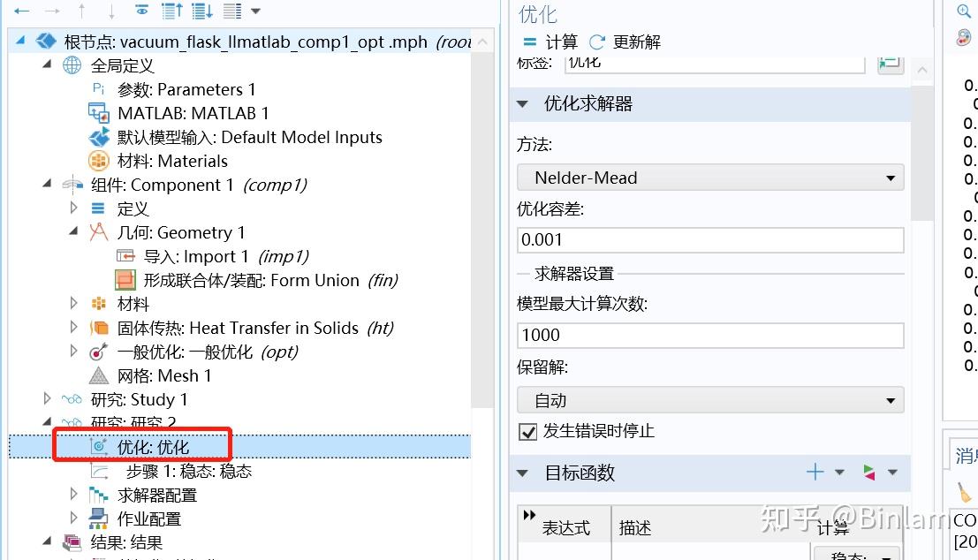
Task: Toggle the double-arrow column expander in objective table
Action: tap(529, 514)
